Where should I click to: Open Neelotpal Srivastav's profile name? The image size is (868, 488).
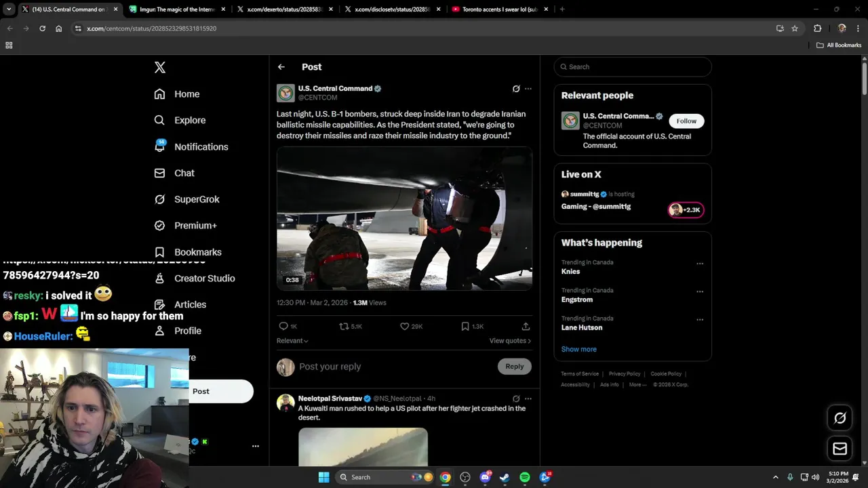coord(330,399)
